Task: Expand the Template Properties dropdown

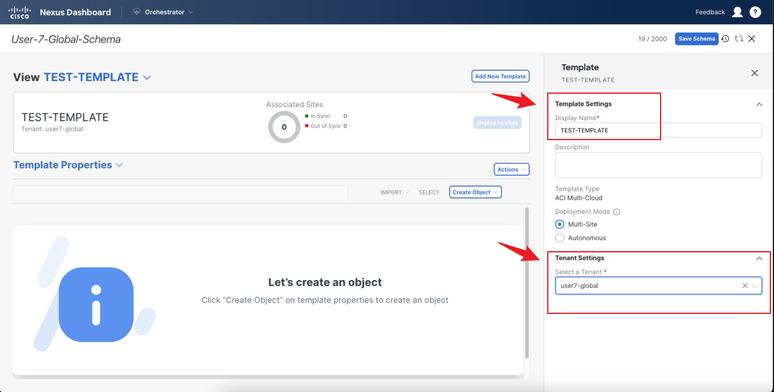Action: 68,165
